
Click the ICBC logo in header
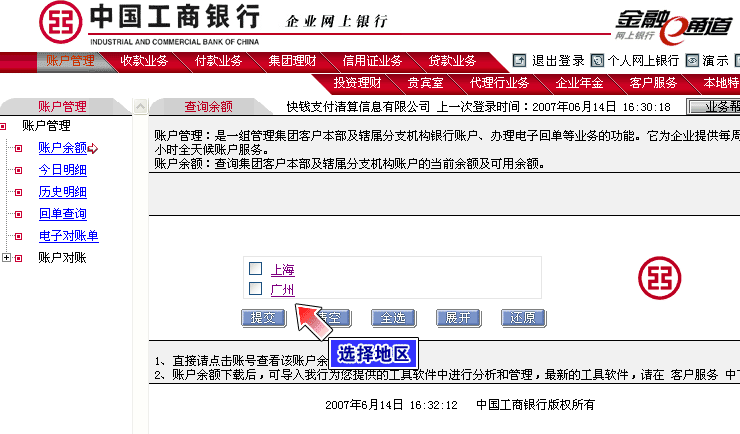pos(60,22)
